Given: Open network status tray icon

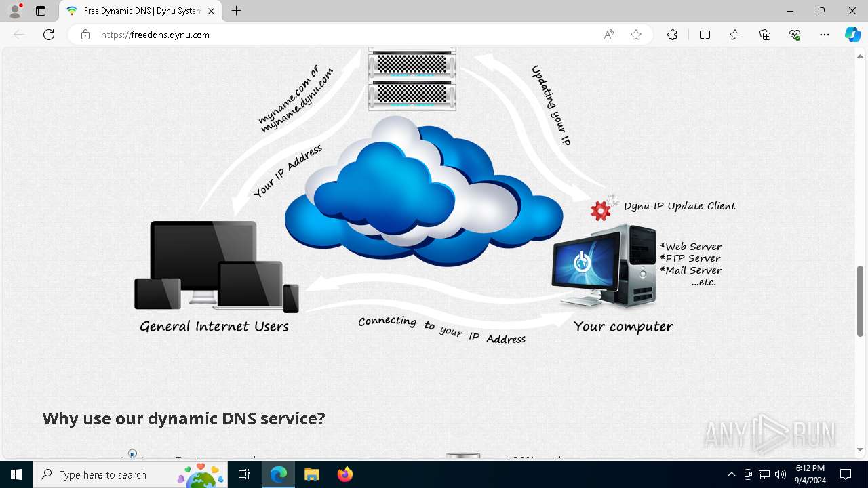Looking at the screenshot, I should point(764,474).
